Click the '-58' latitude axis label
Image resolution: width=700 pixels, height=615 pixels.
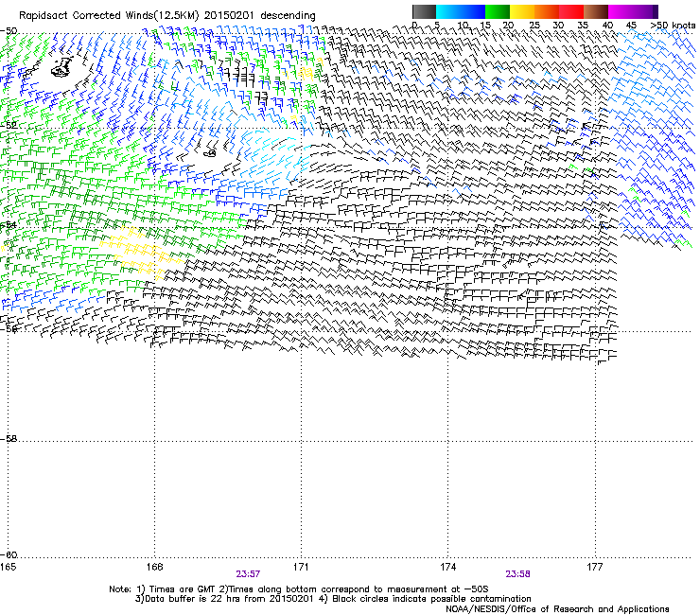point(9,439)
